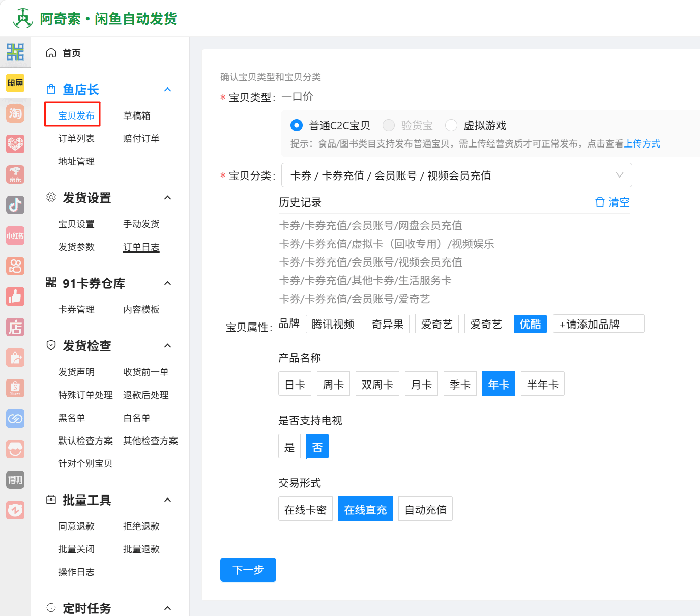Open the 订单列表 menu item
Image resolution: width=700 pixels, height=616 pixels.
tap(76, 138)
